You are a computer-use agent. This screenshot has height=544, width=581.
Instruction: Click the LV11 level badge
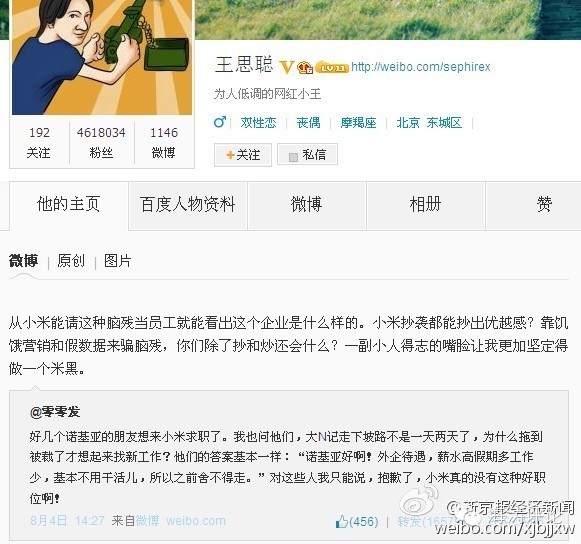coord(332,67)
